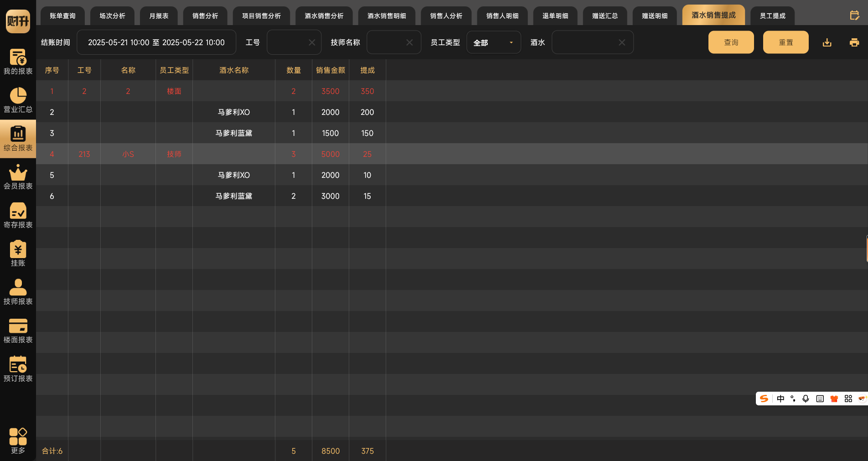Switch to 月报表 tab
Image resolution: width=868 pixels, height=461 pixels.
[159, 16]
